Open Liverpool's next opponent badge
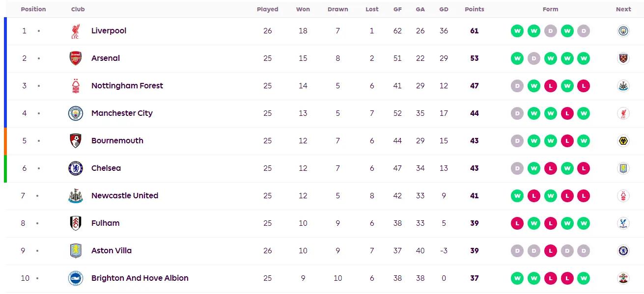Image resolution: width=644 pixels, height=294 pixels. [x=623, y=31]
